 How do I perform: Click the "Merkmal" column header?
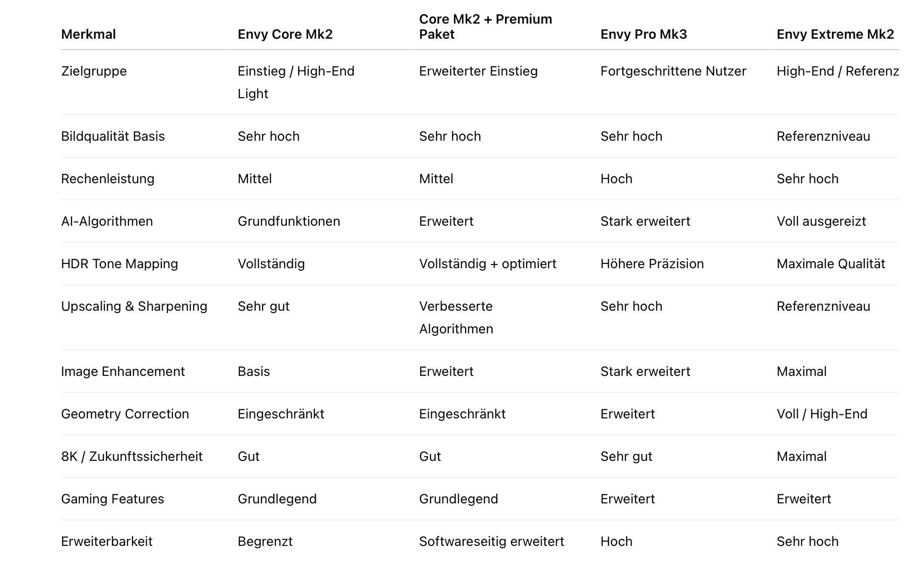pyautogui.click(x=88, y=34)
